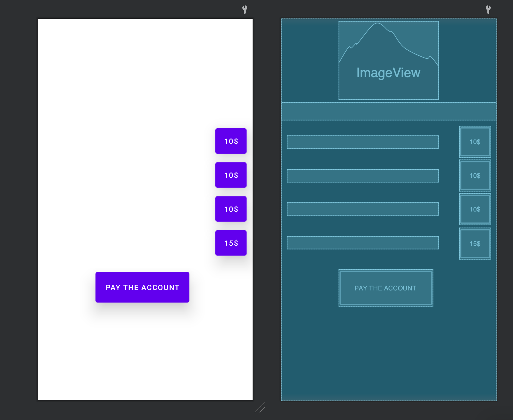Select the empty text view beside second blueprint 10$
513x420 pixels.
[363, 176]
